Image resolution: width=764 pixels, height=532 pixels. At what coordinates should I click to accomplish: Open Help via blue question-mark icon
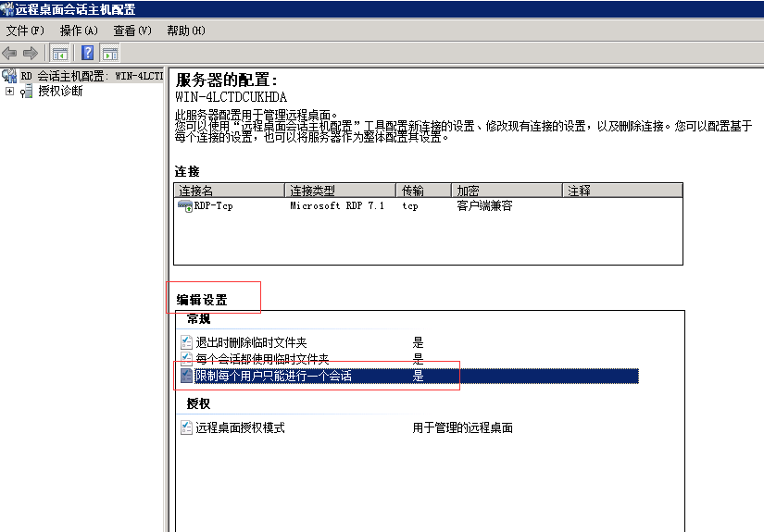88,53
